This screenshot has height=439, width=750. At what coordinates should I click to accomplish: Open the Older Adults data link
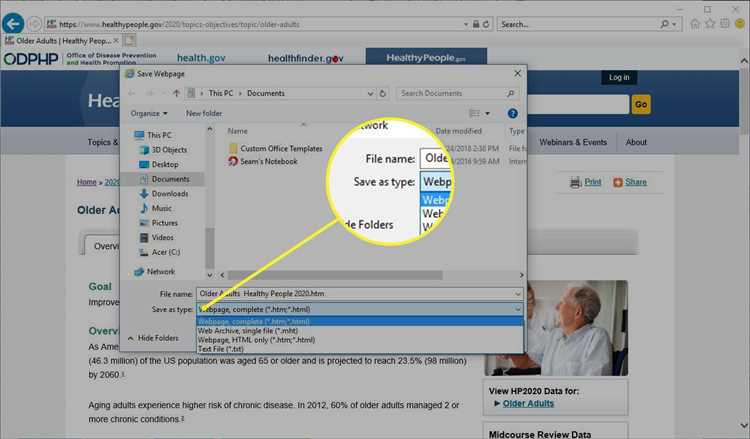coord(528,404)
